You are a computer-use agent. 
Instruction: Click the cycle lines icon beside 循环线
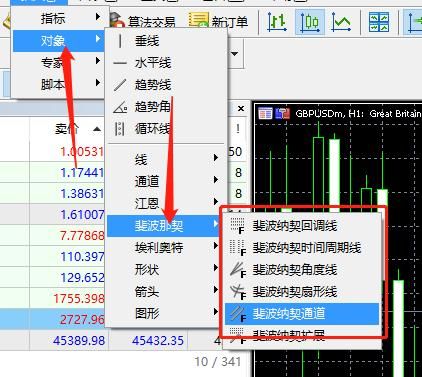coord(119,129)
